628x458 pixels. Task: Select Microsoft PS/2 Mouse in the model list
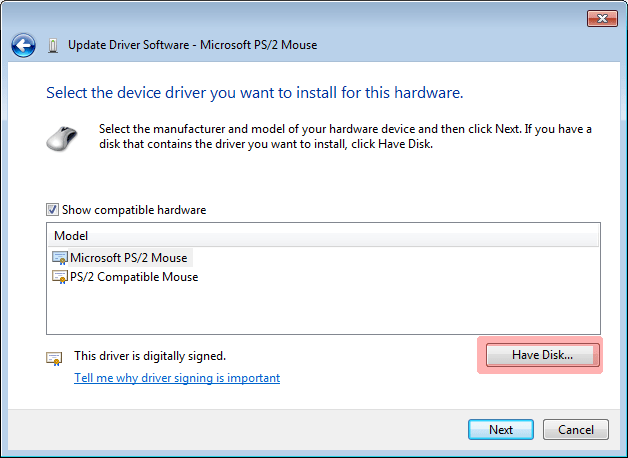click(x=128, y=258)
